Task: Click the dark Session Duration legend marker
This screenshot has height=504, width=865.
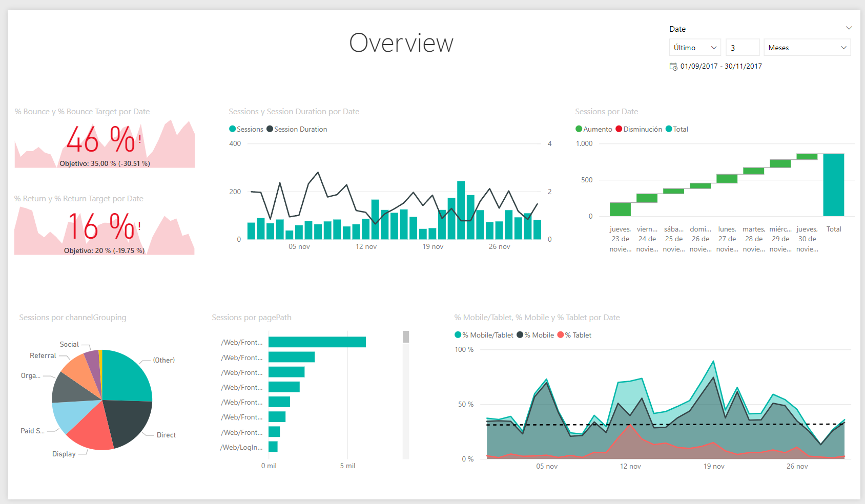Action: (x=270, y=129)
